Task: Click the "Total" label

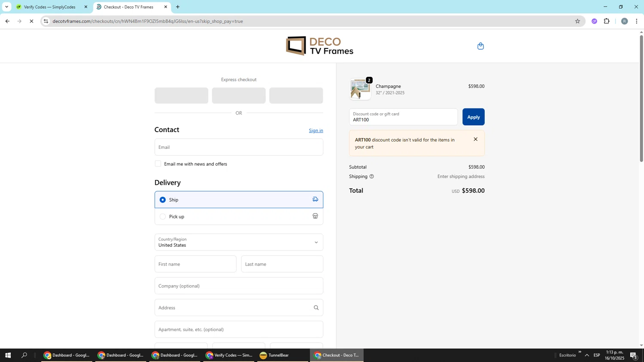Action: (x=356, y=190)
